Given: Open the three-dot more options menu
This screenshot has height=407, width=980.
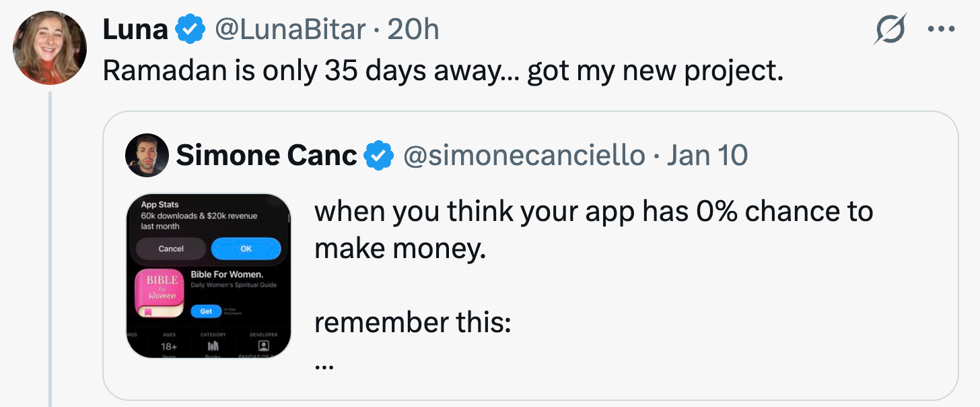Looking at the screenshot, I should pos(941,30).
